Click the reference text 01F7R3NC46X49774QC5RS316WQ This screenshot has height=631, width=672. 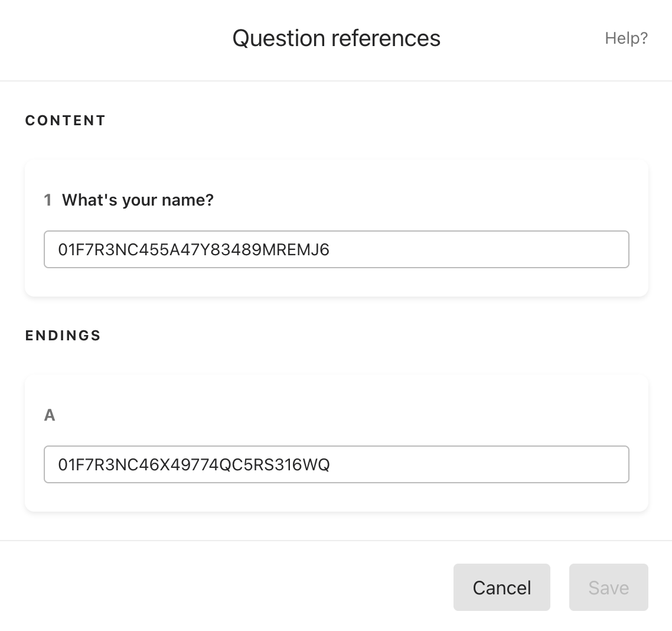pos(194,464)
